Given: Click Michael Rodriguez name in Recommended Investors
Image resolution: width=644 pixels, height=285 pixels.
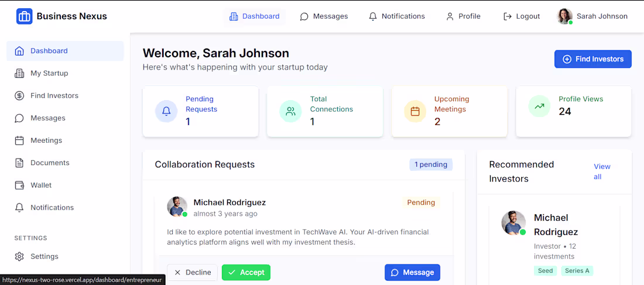Looking at the screenshot, I should tap(556, 225).
